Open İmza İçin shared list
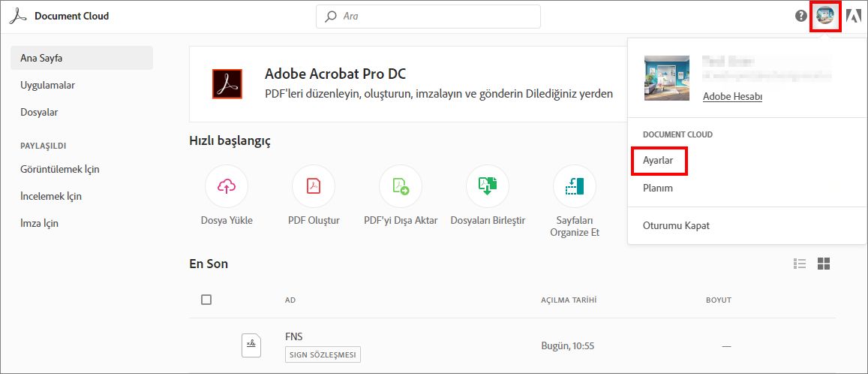868x374 pixels. (x=39, y=223)
